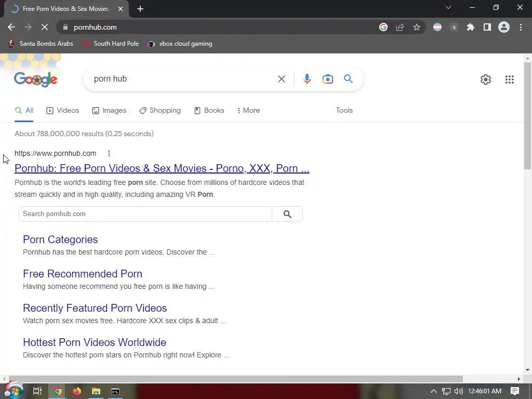Open network status in system tray
The height and width of the screenshot is (399, 532).
[446, 392]
